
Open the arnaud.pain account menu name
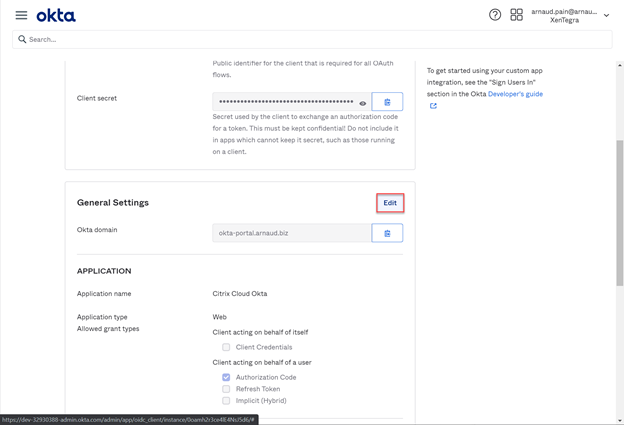tap(564, 12)
